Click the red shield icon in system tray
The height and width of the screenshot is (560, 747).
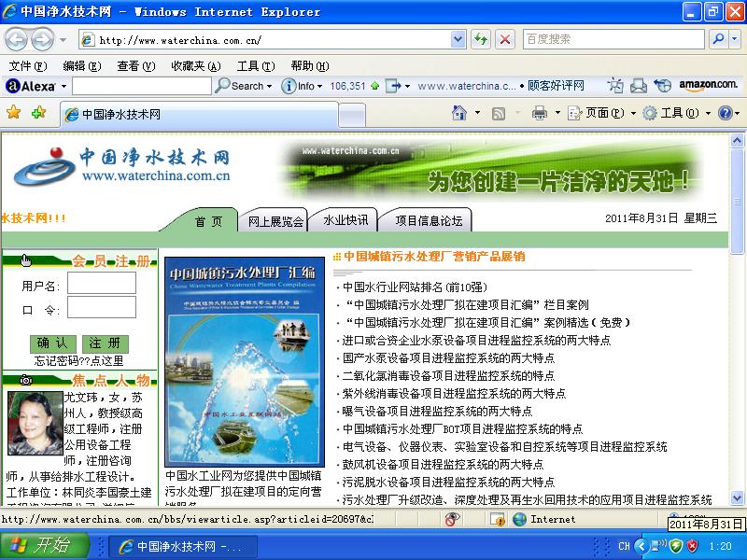[693, 546]
